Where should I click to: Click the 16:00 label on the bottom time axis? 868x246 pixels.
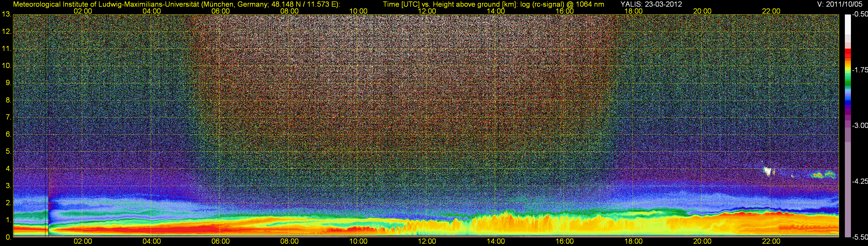coord(565,241)
